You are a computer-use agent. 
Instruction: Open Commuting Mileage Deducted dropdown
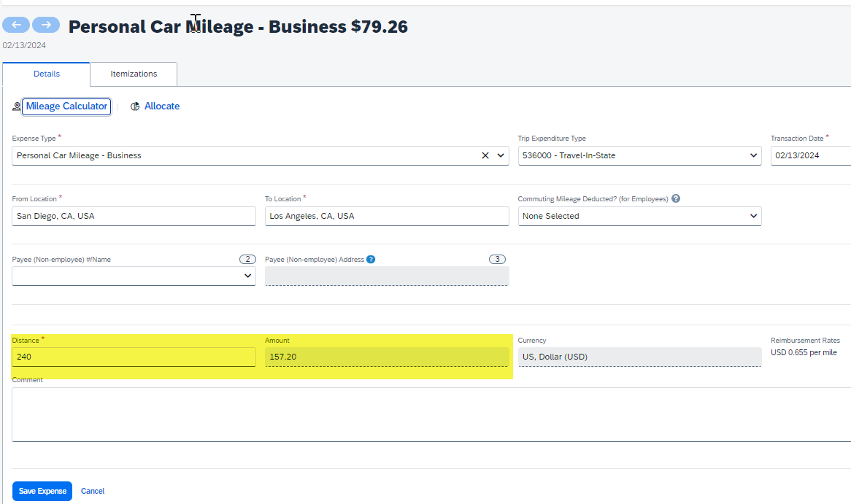(639, 216)
